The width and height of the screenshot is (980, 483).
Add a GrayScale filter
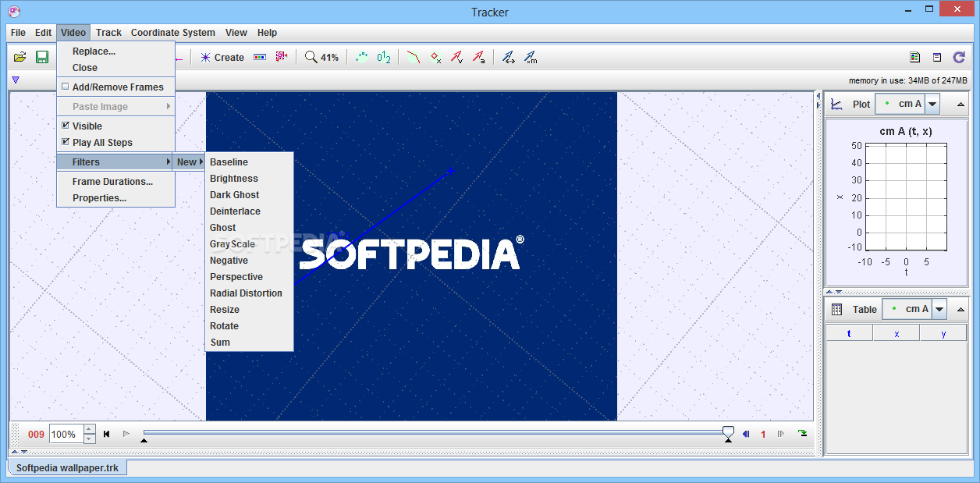249,243
